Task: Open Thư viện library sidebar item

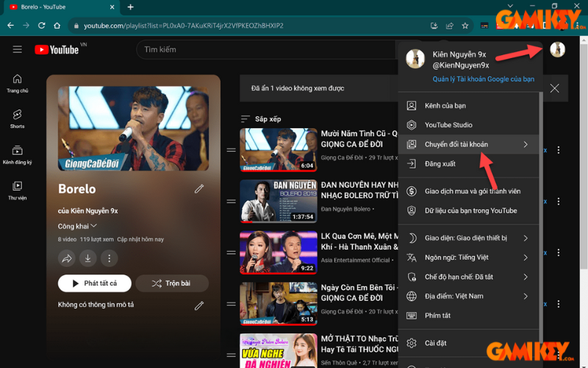Action: coord(17,191)
